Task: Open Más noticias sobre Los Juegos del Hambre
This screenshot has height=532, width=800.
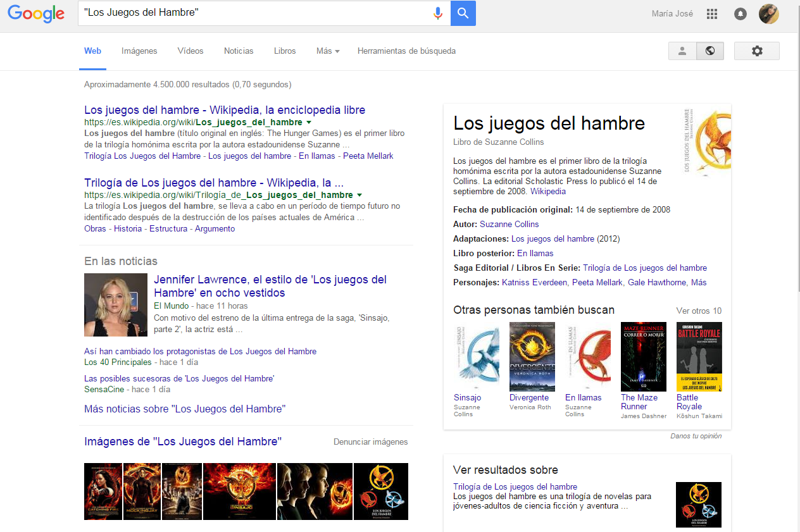Action: 185,409
